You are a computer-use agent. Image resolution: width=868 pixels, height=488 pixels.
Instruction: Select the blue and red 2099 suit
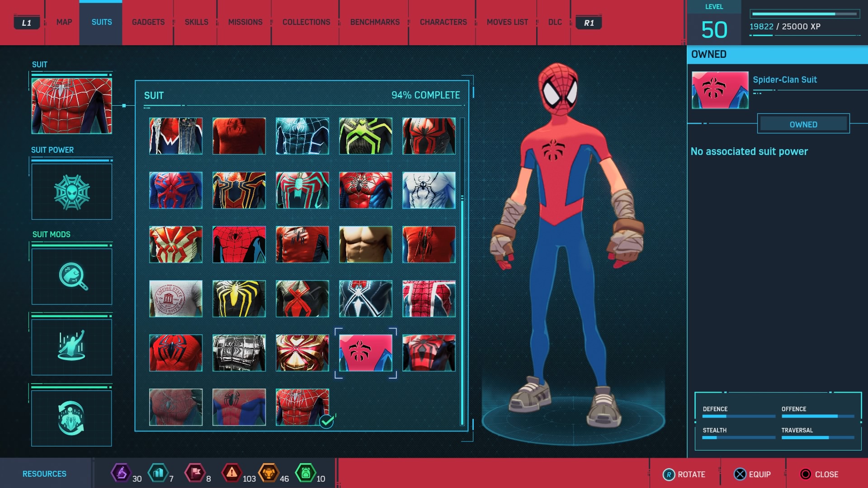tap(176, 190)
